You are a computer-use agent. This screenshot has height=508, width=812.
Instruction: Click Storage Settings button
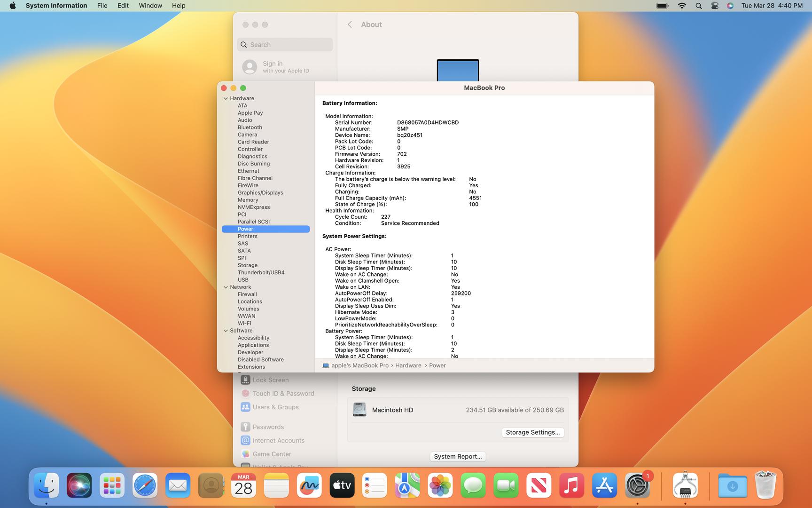click(533, 432)
